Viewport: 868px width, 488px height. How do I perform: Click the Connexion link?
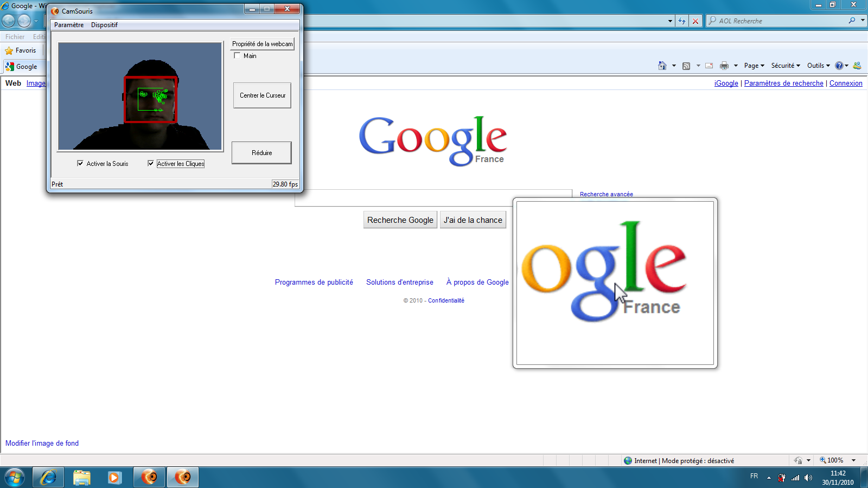[846, 83]
